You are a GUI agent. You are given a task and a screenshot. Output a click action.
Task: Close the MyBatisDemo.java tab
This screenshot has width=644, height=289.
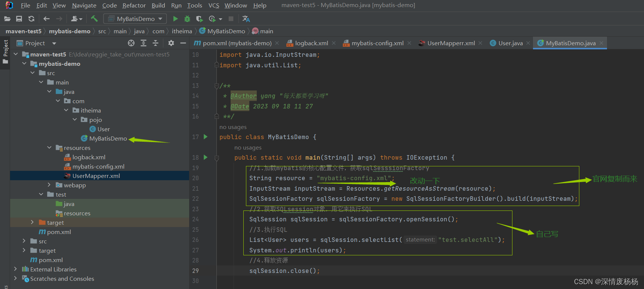601,43
